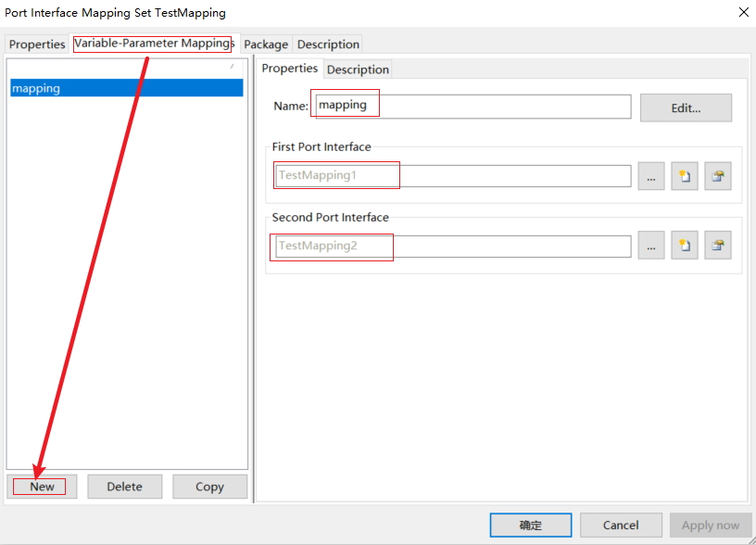Navigate to First Port Interface element
The width and height of the screenshot is (756, 545).
pyautogui.click(x=718, y=175)
